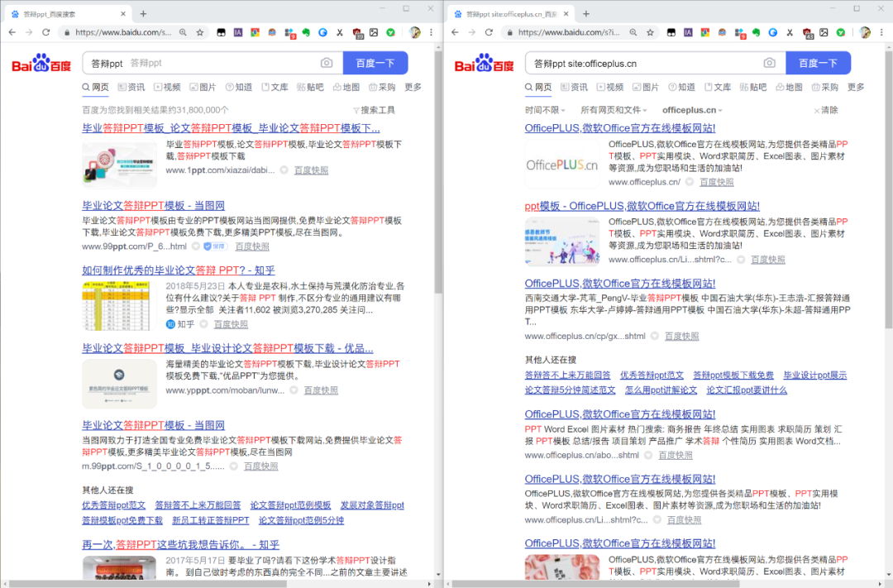
Task: Open Chrome's three-dot menu in right window
Action: [x=881, y=33]
